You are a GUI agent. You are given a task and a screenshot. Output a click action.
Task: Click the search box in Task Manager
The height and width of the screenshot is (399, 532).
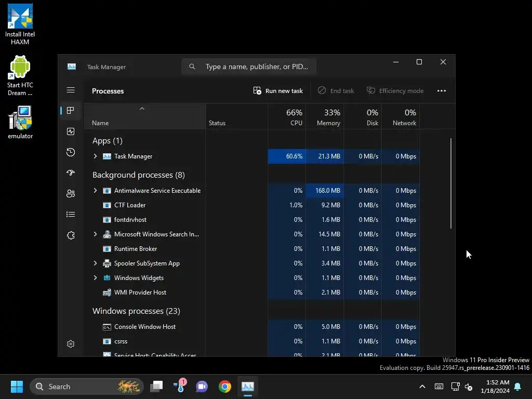249,66
